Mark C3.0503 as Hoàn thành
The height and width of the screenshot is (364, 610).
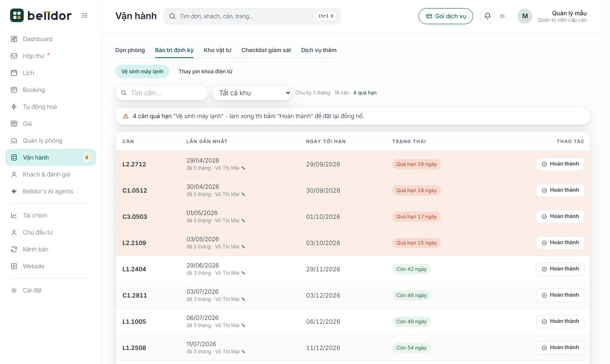click(x=560, y=217)
